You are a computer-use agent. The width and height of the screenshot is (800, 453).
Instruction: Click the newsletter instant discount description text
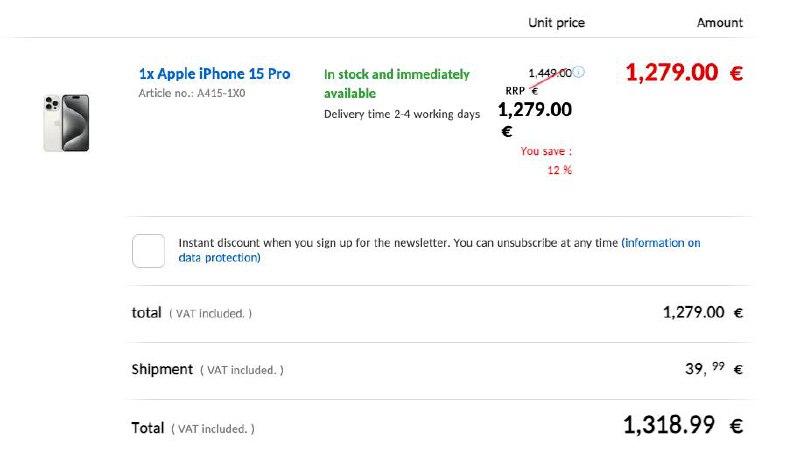(398, 243)
